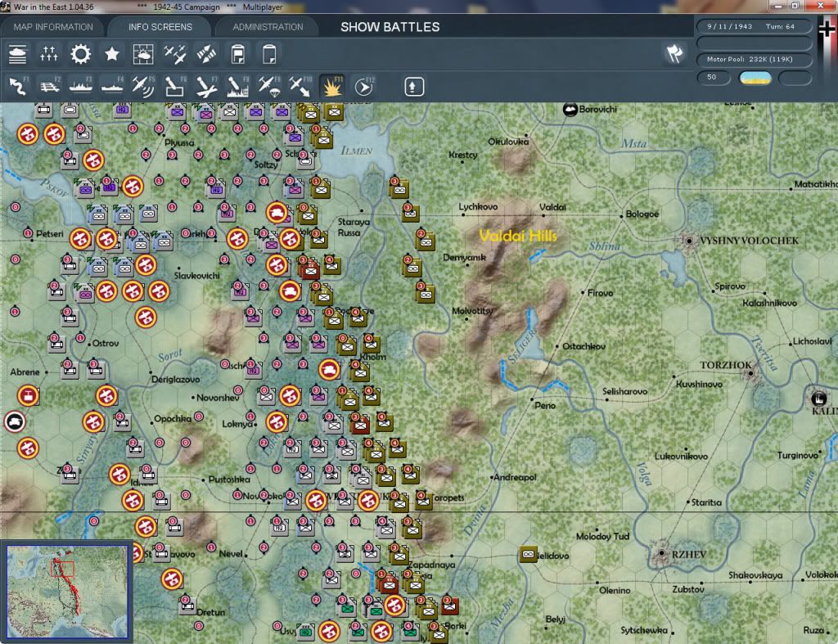Click the Bologoe town label
Viewport: 838px width, 644px height.
click(x=642, y=214)
